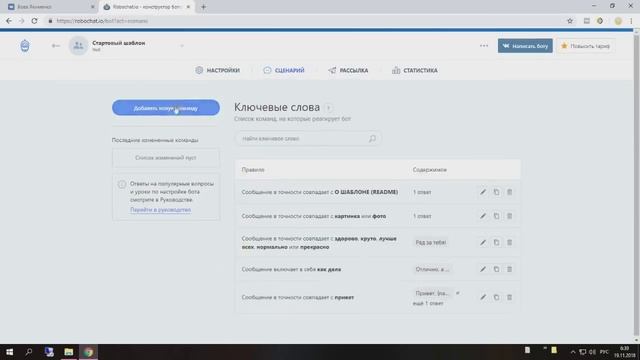
Task: Click the taskbar clock
Action: coord(624,352)
